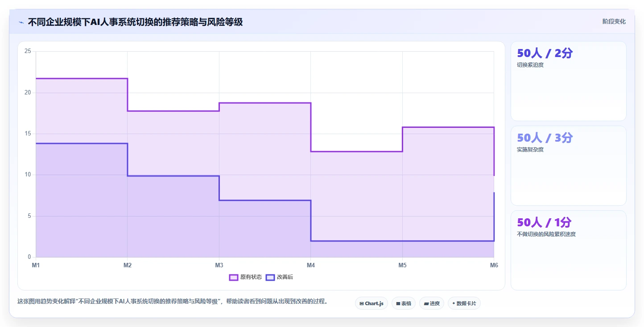Screen dimensions: 644x327
Task: Toggle the 改善后 legend item
Action: pyautogui.click(x=279, y=277)
